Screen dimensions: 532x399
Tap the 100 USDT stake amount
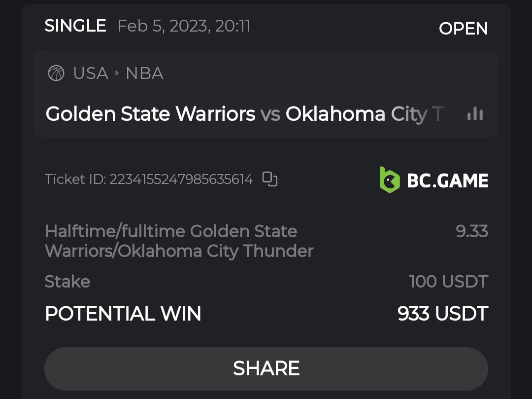(448, 282)
